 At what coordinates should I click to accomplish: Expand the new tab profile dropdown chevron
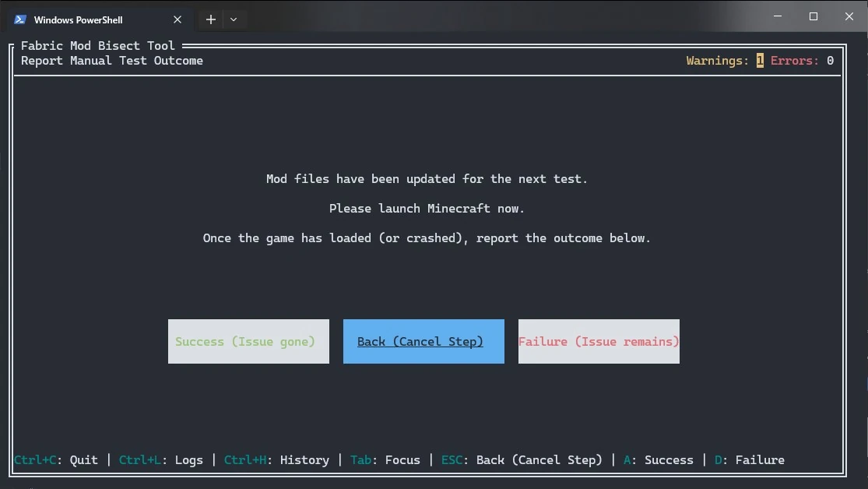pyautogui.click(x=234, y=19)
